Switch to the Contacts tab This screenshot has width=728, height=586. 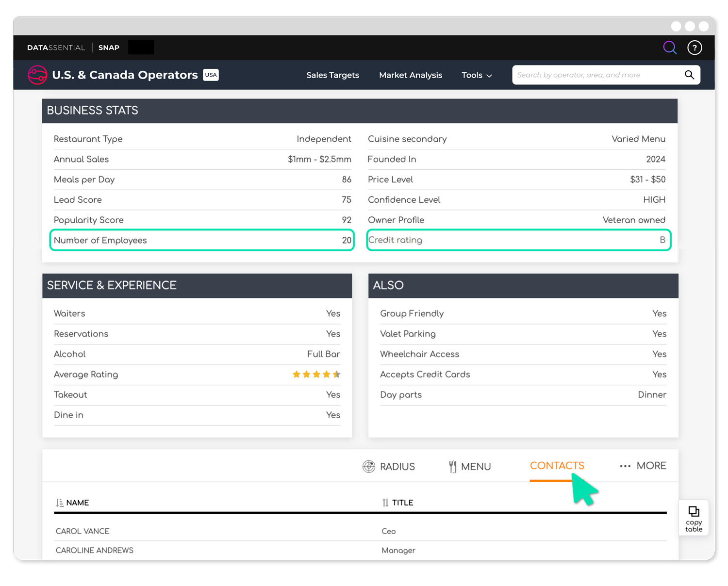click(557, 466)
